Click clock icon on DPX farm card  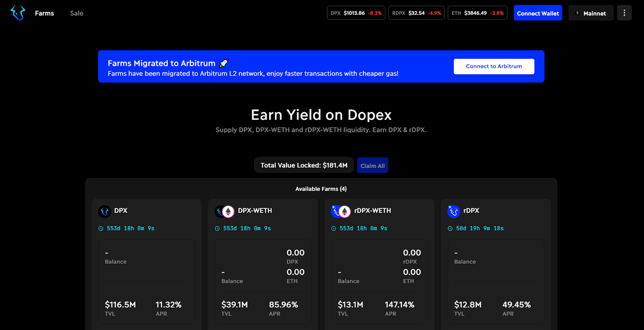(101, 228)
